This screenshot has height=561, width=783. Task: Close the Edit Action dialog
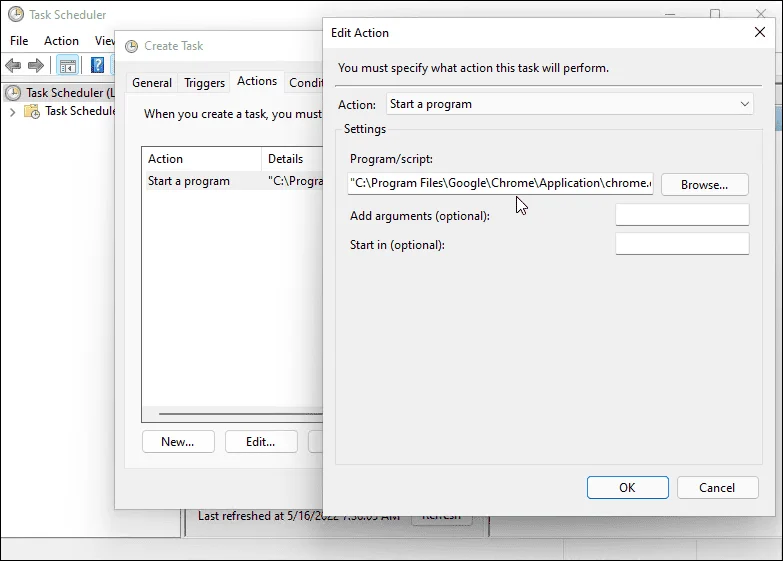760,32
